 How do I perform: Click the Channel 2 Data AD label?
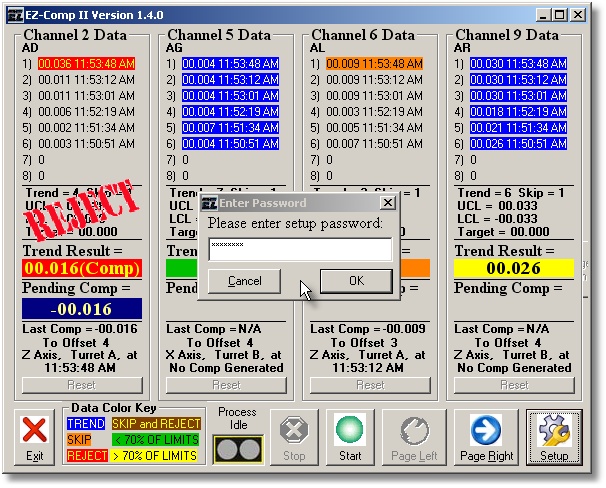point(30,48)
